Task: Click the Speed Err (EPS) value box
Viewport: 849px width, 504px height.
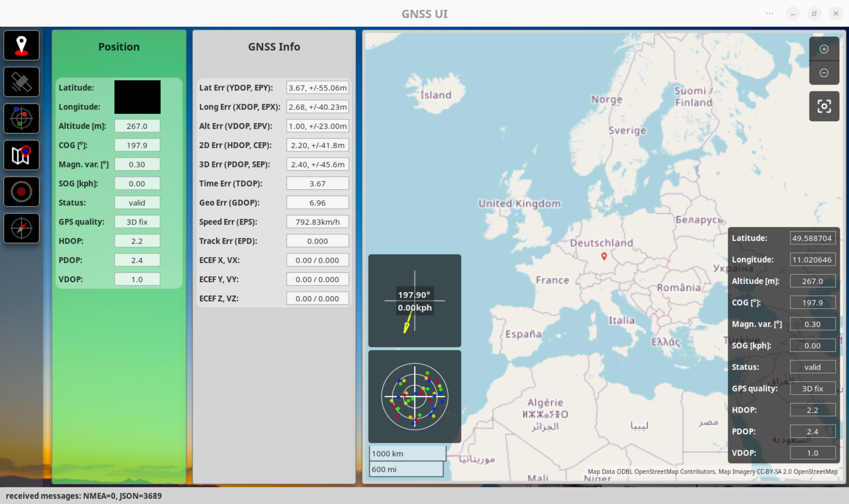Action: coord(317,222)
